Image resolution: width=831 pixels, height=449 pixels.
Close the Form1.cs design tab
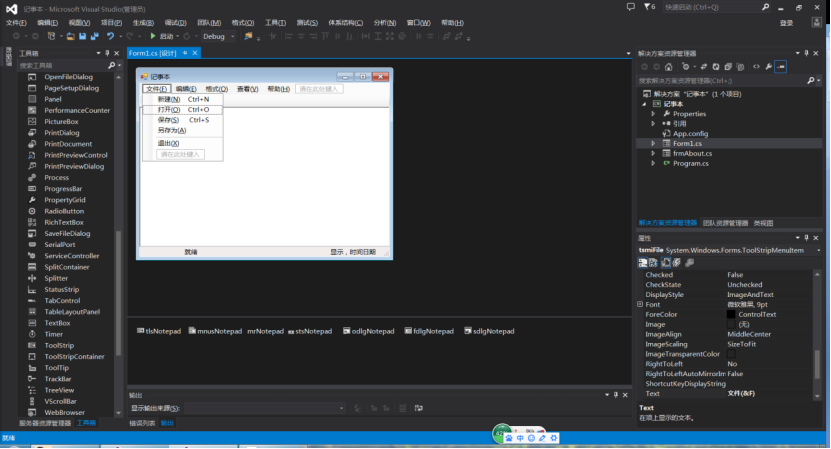point(195,53)
